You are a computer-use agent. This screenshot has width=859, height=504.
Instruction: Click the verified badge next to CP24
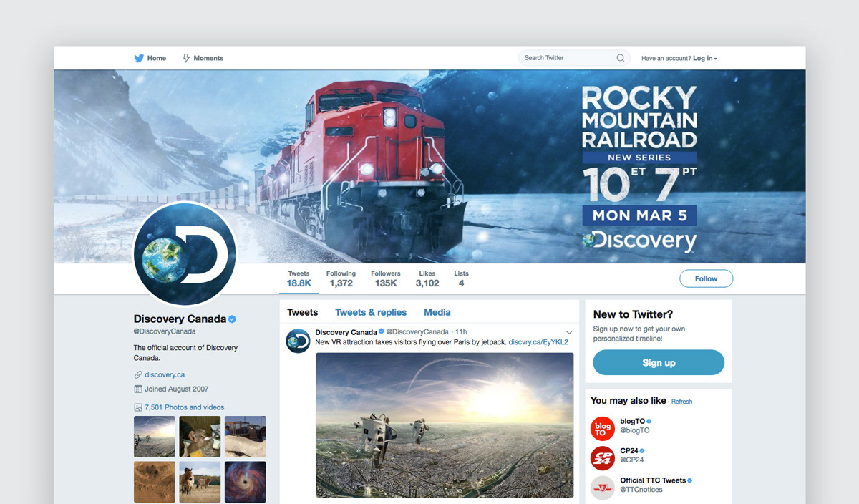click(642, 451)
